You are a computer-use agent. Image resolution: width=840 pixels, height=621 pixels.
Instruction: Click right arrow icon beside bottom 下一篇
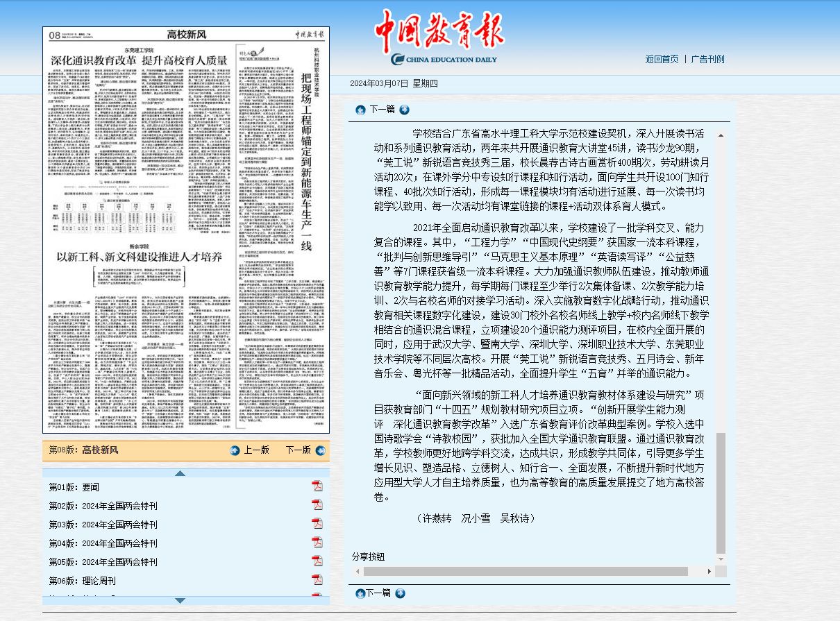pos(400,593)
